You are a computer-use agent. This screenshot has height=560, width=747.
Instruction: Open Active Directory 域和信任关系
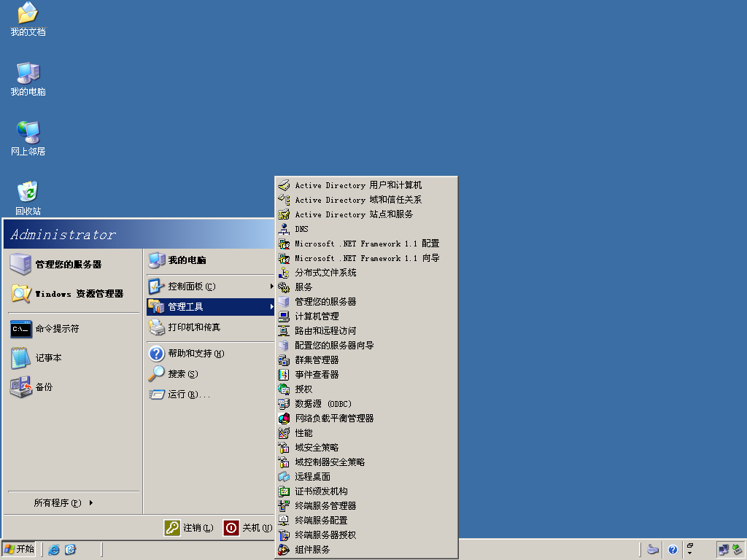point(366,200)
